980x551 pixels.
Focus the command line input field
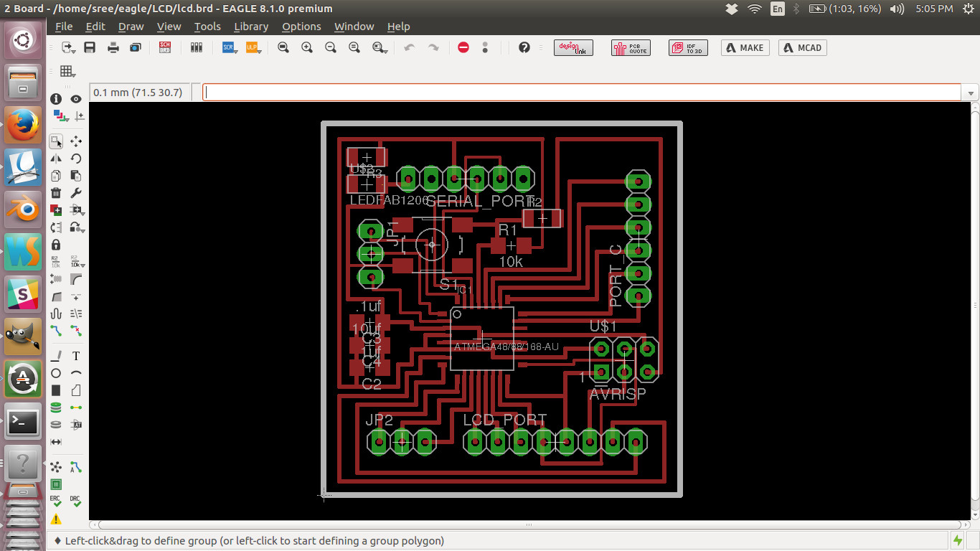tap(582, 93)
